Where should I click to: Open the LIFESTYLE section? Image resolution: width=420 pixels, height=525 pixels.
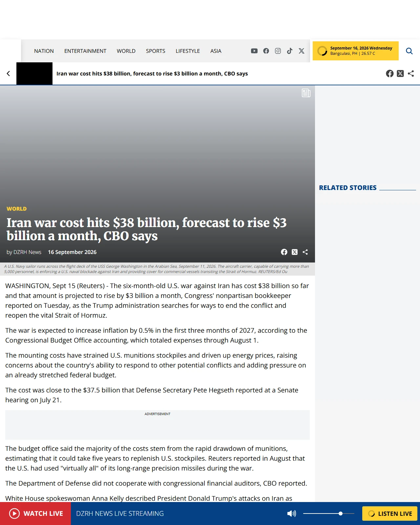188,51
